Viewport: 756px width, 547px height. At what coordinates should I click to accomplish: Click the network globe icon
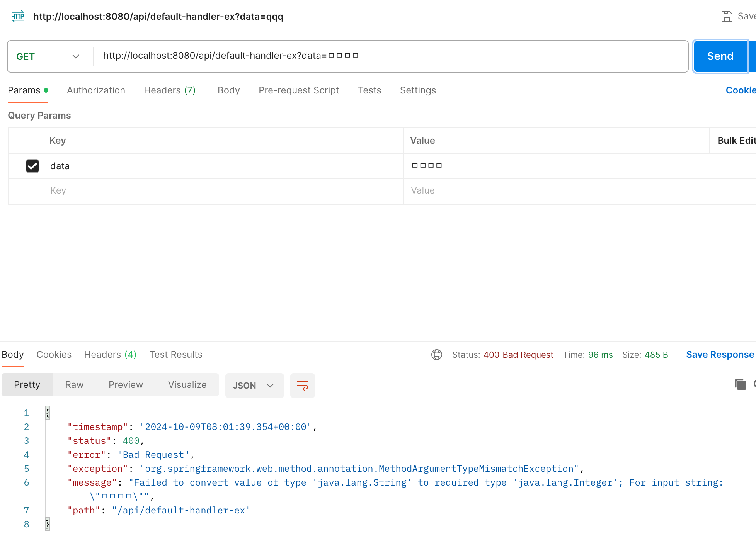pos(437,355)
